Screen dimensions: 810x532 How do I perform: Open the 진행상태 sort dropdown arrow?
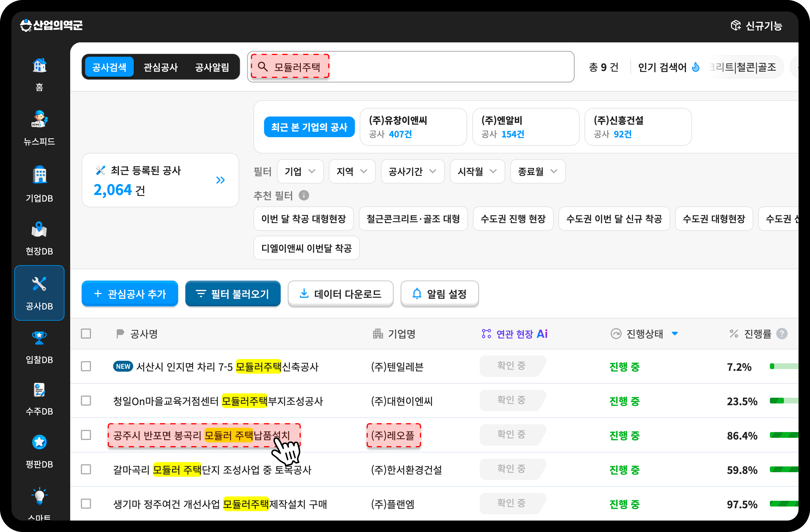tap(675, 334)
